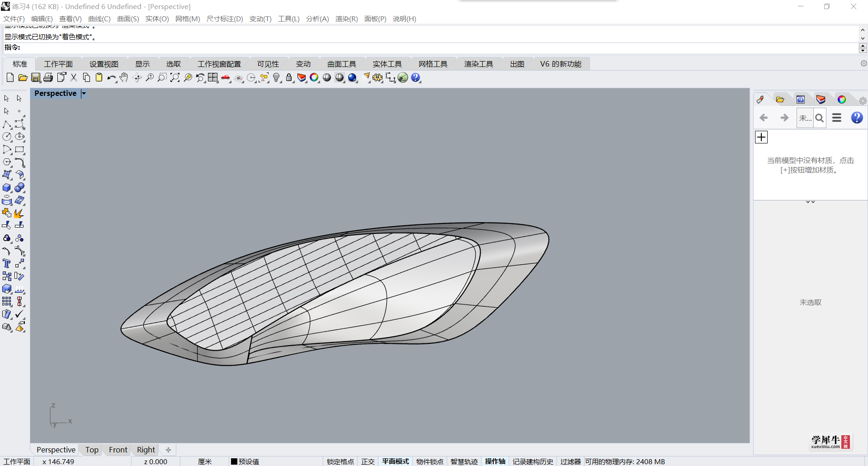
Task: Click the red car icon
Action: pyautogui.click(x=226, y=78)
